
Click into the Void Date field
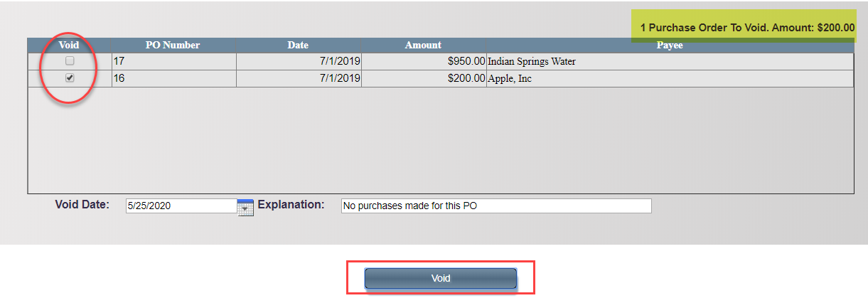tap(181, 206)
